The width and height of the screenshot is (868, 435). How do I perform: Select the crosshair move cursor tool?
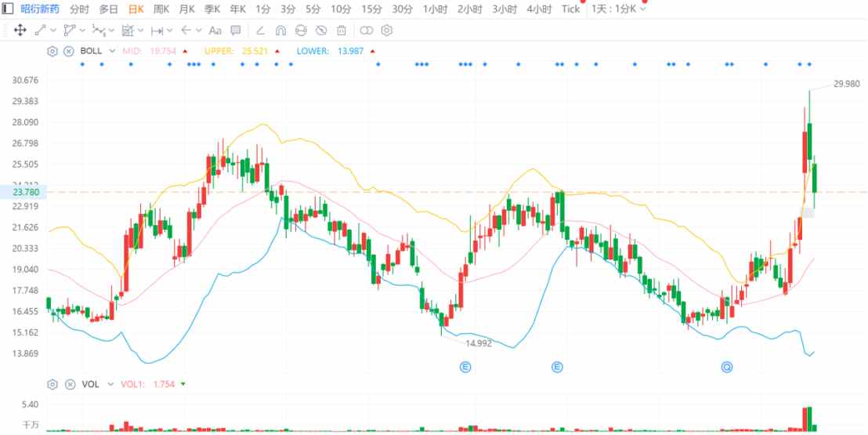click(x=20, y=31)
